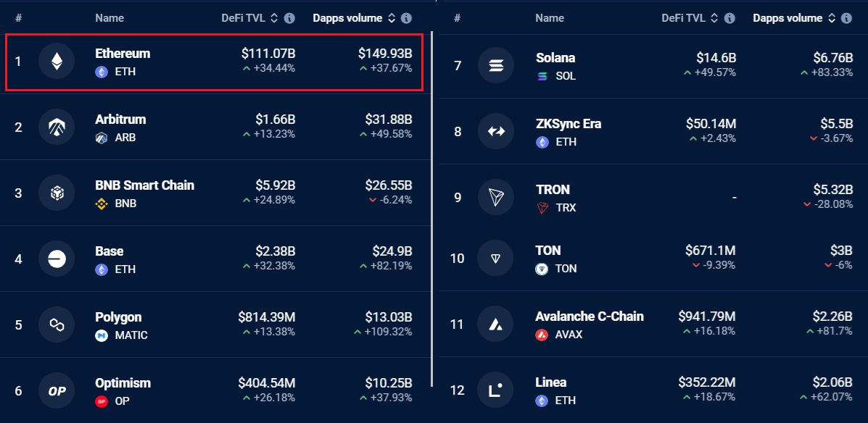The height and width of the screenshot is (423, 868).
Task: Click info icon beside left DeFi TVL
Action: tap(289, 18)
